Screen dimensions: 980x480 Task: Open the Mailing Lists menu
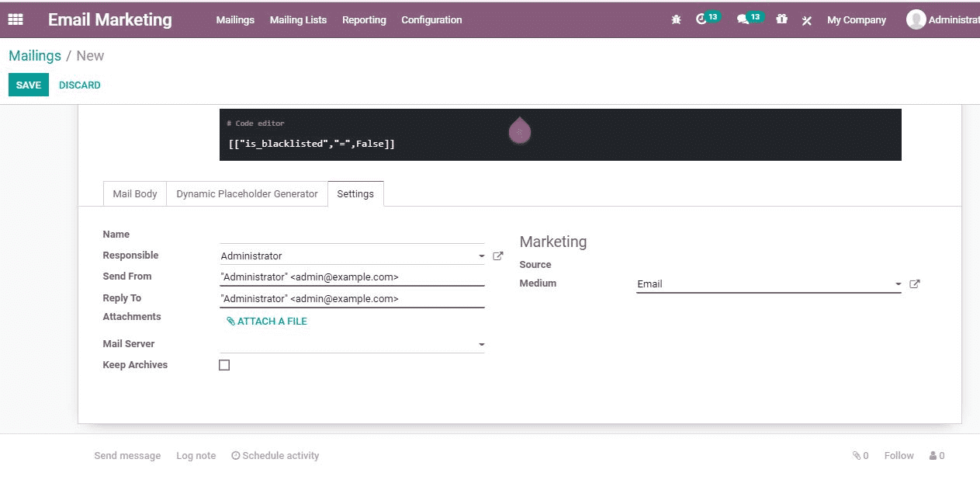[x=298, y=20]
